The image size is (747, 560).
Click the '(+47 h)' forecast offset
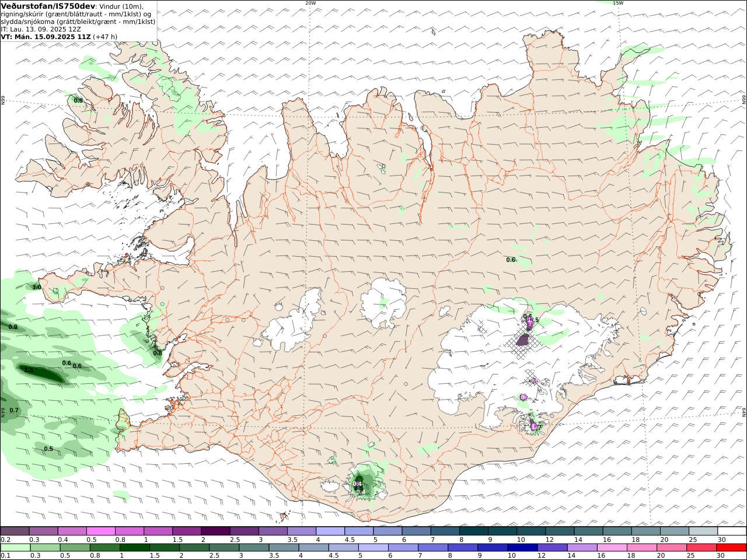pos(105,37)
